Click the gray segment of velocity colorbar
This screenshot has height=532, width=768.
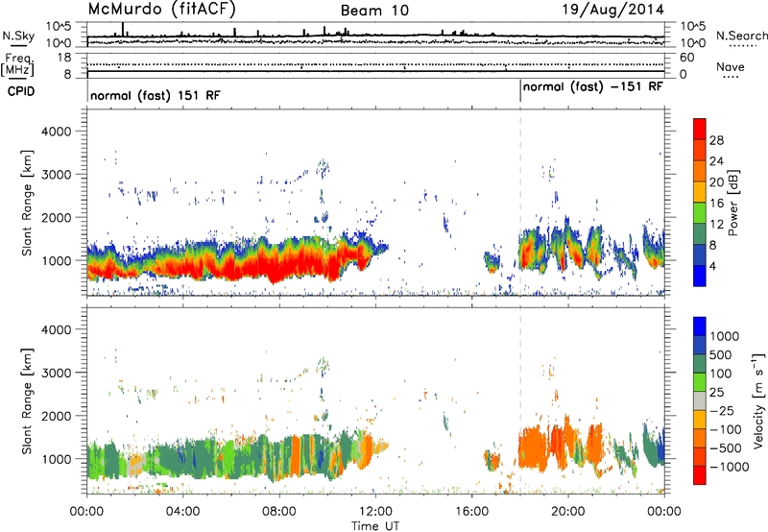[x=700, y=401]
